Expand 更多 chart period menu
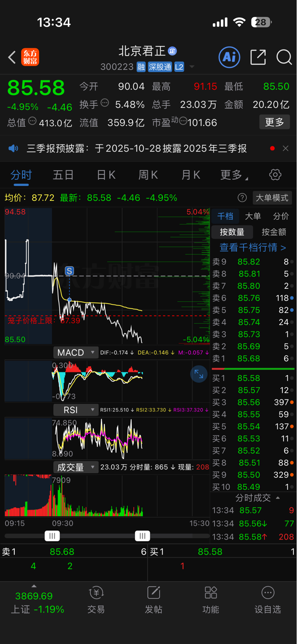This screenshot has width=297, height=644. coord(234,175)
